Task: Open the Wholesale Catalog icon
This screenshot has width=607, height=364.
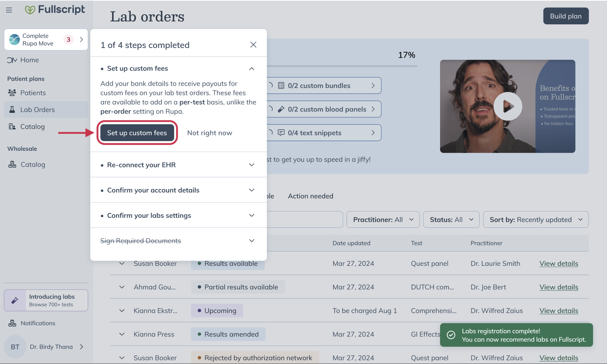Action: [12, 164]
